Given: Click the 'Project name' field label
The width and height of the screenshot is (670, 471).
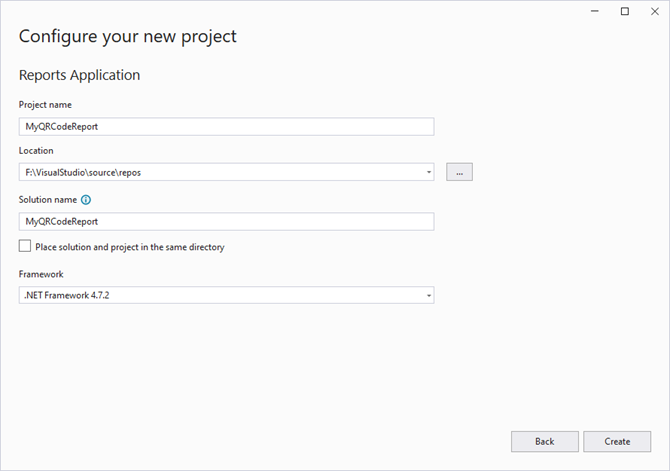Looking at the screenshot, I should 45,105.
